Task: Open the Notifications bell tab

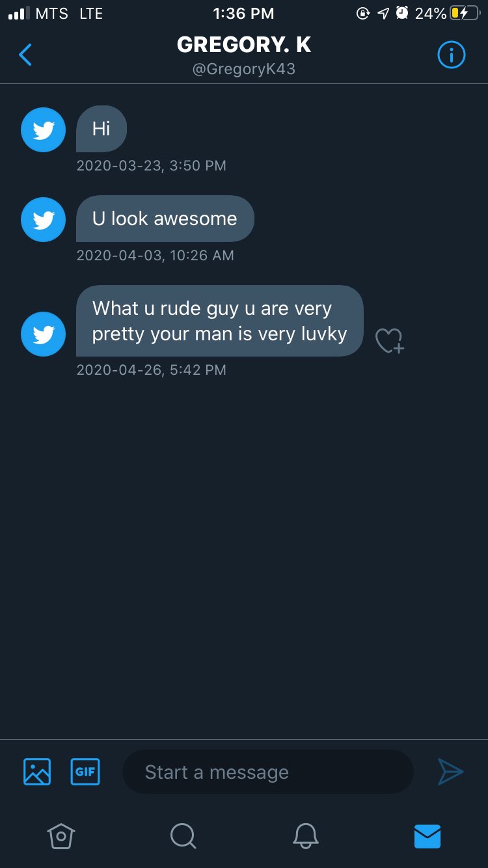Action: (305, 835)
